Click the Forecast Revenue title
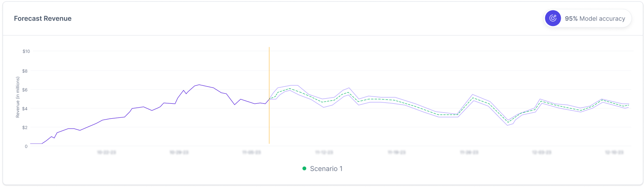This screenshot has height=187, width=644. (43, 18)
